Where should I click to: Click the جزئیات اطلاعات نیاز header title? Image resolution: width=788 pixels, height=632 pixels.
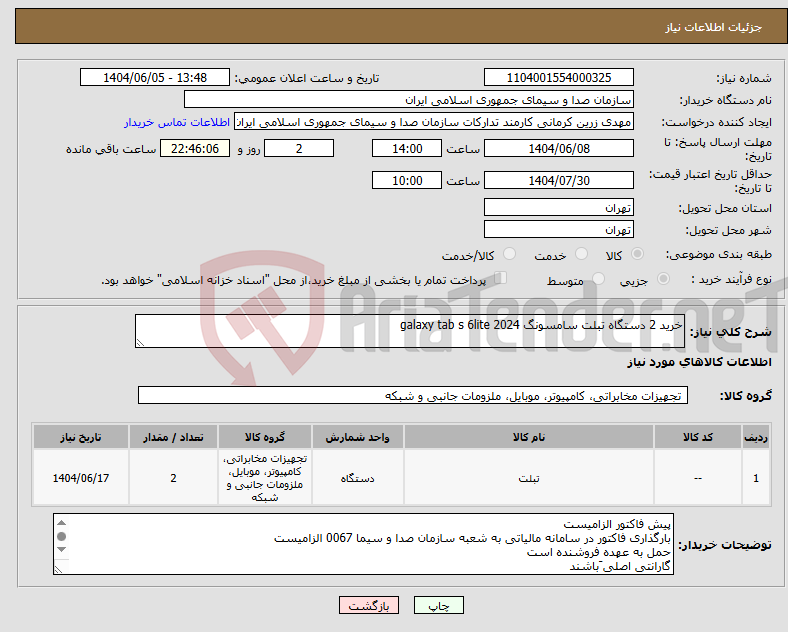(x=714, y=27)
